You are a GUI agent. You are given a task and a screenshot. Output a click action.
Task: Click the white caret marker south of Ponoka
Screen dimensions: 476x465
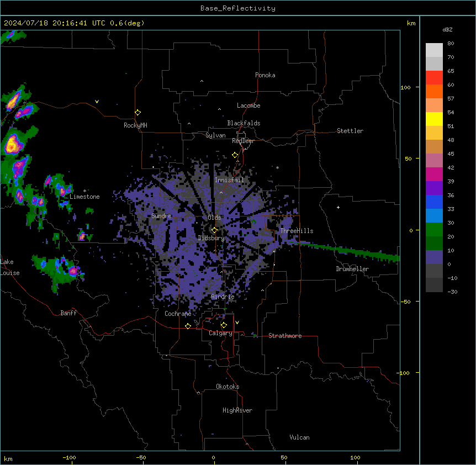click(x=202, y=81)
